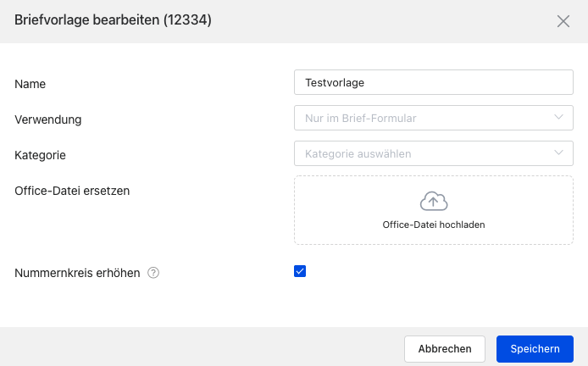588x366 pixels.
Task: Open help tooltip beside Nummernkreis erhöhen
Action: point(153,273)
